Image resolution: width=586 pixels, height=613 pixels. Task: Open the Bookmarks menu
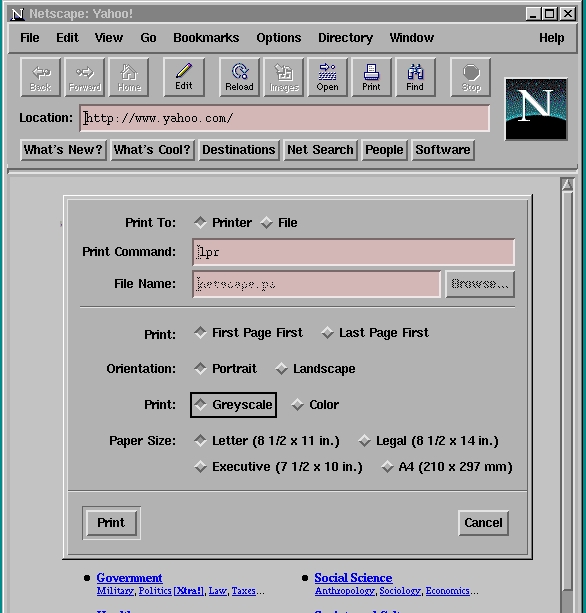[x=206, y=38]
